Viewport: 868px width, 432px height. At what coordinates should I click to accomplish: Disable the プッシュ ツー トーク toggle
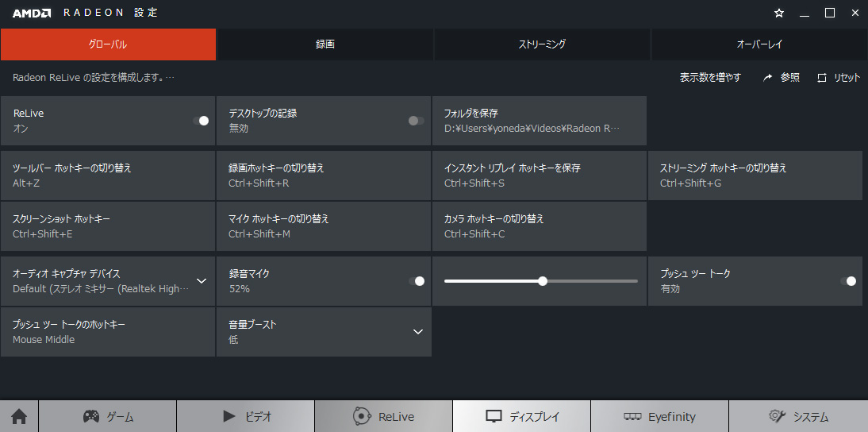848,281
